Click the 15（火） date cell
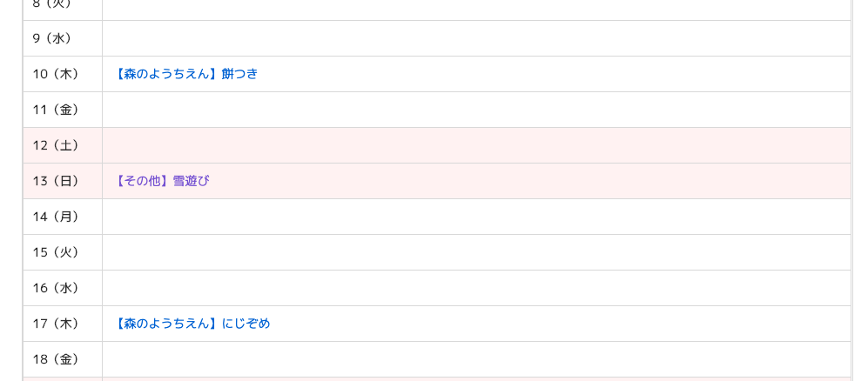The width and height of the screenshot is (868, 381). [x=57, y=252]
